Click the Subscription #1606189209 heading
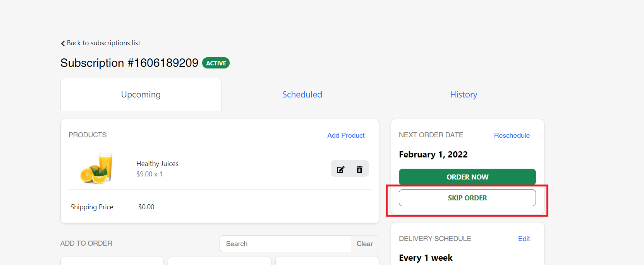The image size is (644, 265). point(129,63)
